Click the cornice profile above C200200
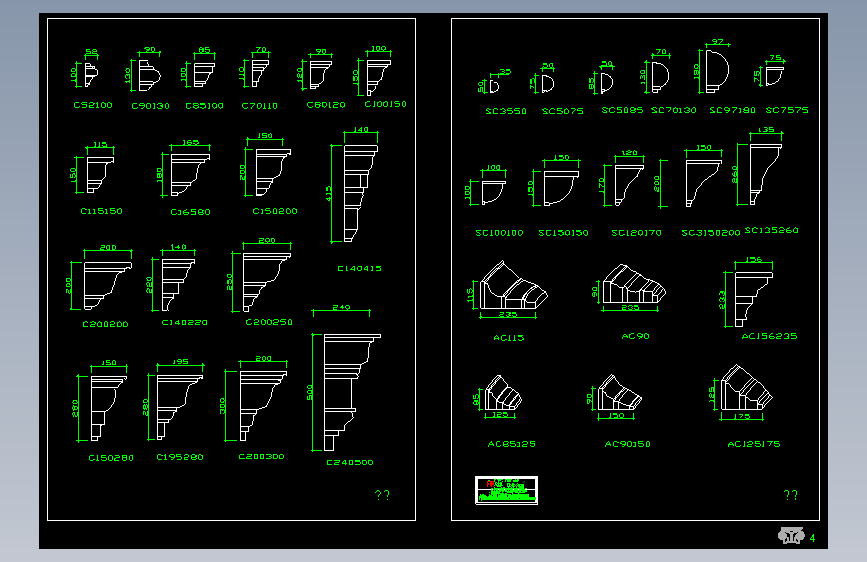The width and height of the screenshot is (867, 562). point(108,285)
